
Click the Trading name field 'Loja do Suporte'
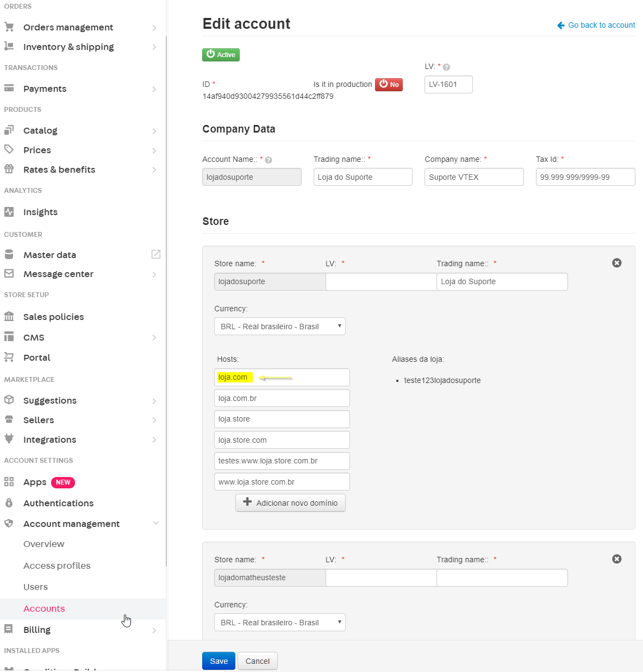[x=363, y=177]
